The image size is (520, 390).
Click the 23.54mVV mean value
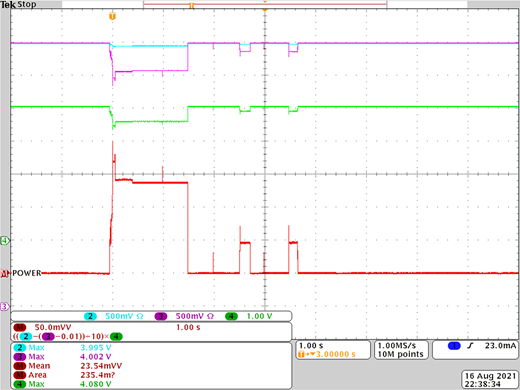tap(101, 366)
